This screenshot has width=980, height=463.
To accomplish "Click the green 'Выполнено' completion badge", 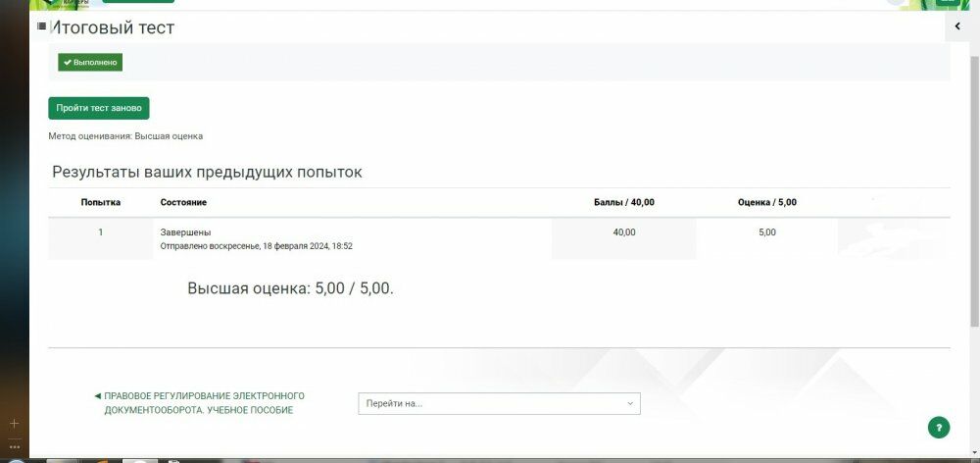I will coord(90,63).
